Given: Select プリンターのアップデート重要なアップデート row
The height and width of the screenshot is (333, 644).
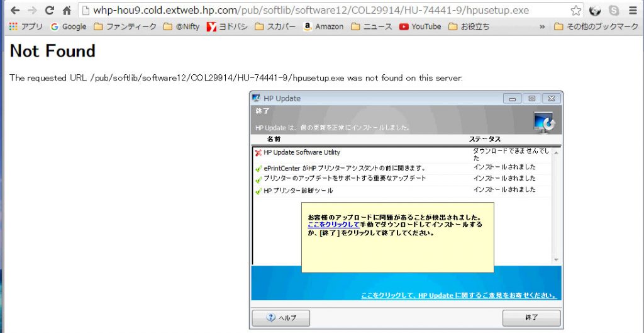Looking at the screenshot, I should [x=402, y=179].
